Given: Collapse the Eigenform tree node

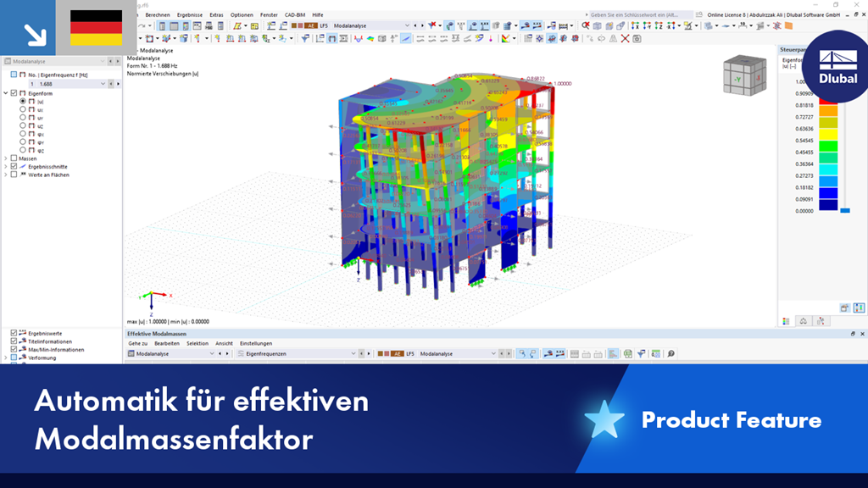Looking at the screenshot, I should tap(6, 93).
